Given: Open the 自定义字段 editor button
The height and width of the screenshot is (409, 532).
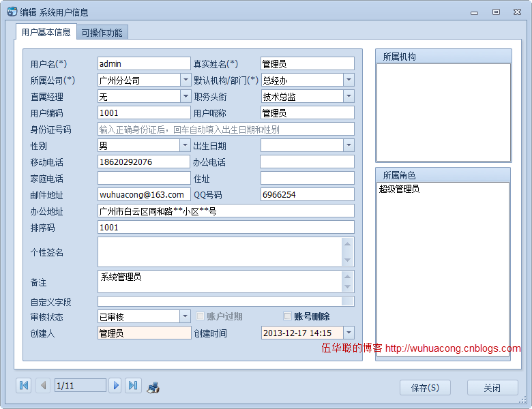Looking at the screenshot, I should pos(347,301).
